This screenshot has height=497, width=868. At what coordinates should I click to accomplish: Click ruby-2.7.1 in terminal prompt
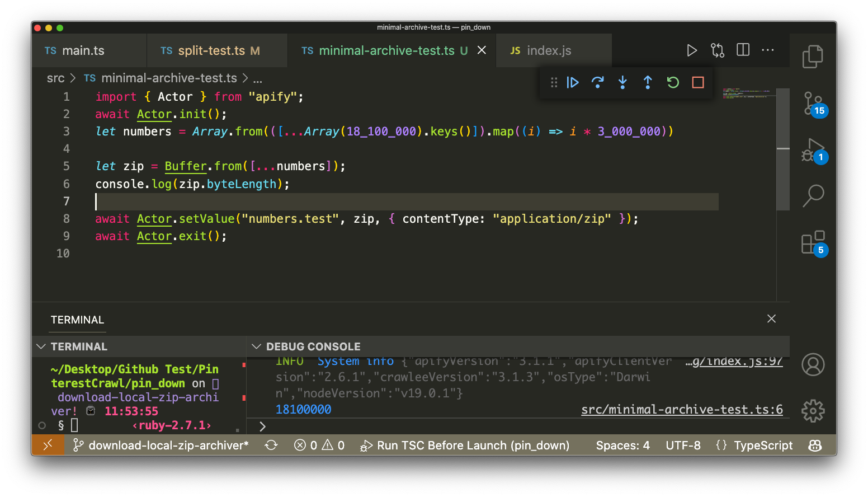click(172, 425)
